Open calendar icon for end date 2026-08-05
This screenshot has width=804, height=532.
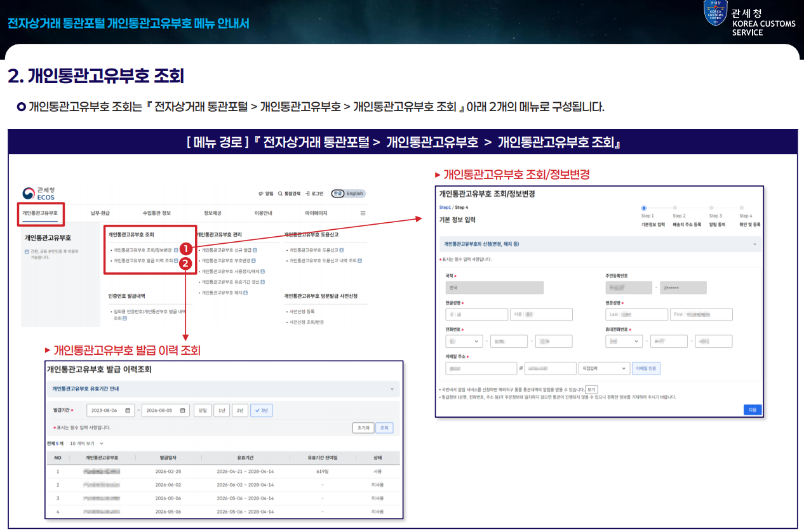[x=184, y=410]
